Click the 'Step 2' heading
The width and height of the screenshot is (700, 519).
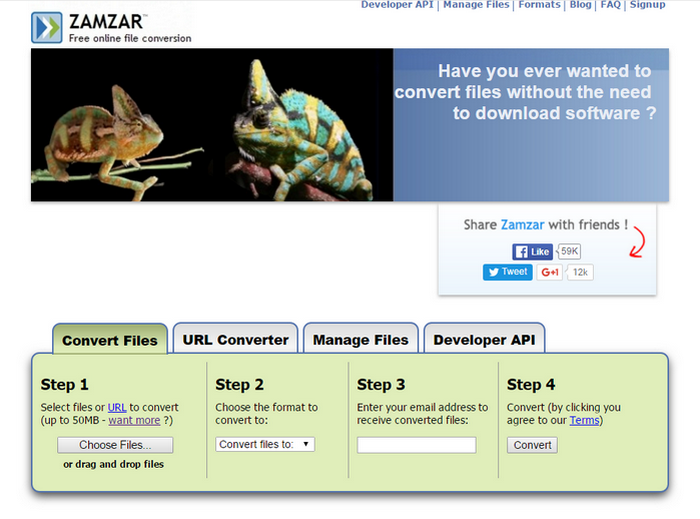click(x=240, y=385)
